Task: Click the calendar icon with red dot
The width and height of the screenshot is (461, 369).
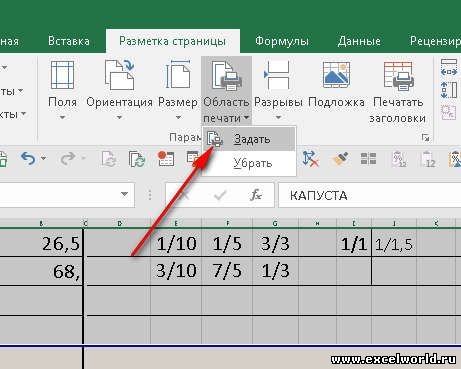Action: click(166, 159)
